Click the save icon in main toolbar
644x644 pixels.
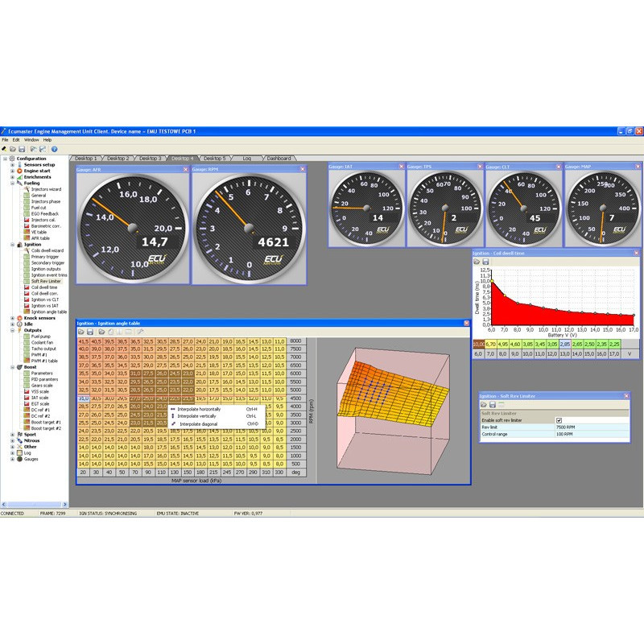(23, 149)
